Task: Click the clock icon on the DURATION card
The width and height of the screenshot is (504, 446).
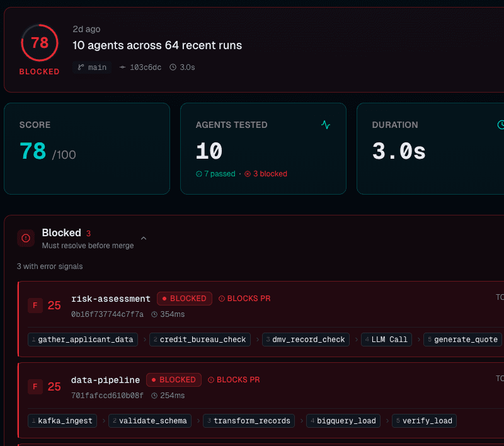Action: pos(501,125)
